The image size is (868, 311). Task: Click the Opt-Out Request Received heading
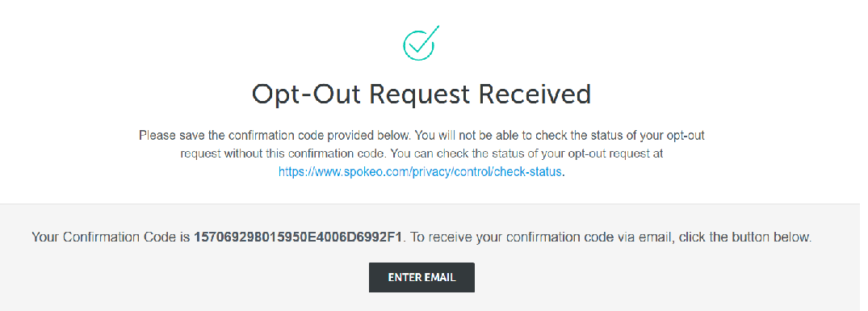pos(421,95)
